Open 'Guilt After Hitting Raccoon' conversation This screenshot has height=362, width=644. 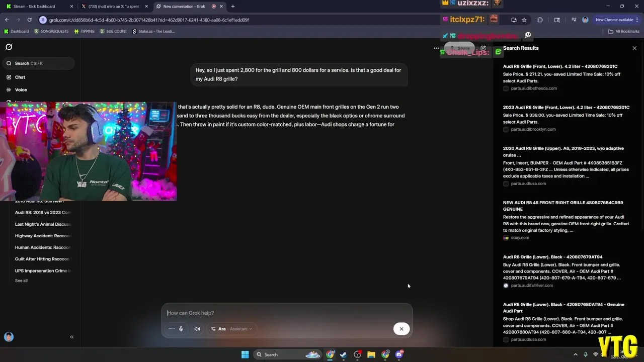pos(43,259)
